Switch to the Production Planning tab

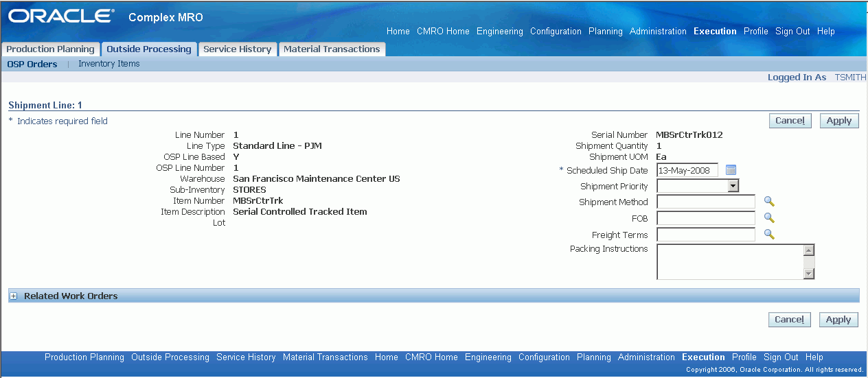[51, 49]
